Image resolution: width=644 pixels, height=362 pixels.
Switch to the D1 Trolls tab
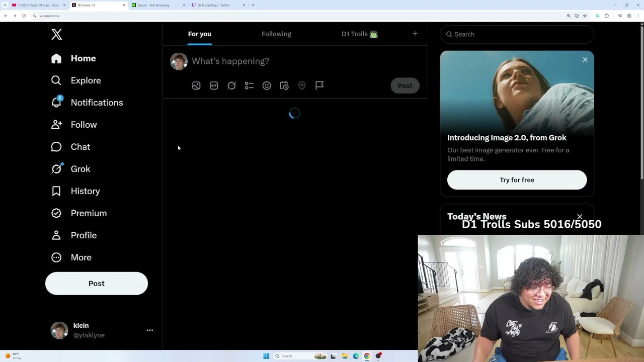coord(359,34)
